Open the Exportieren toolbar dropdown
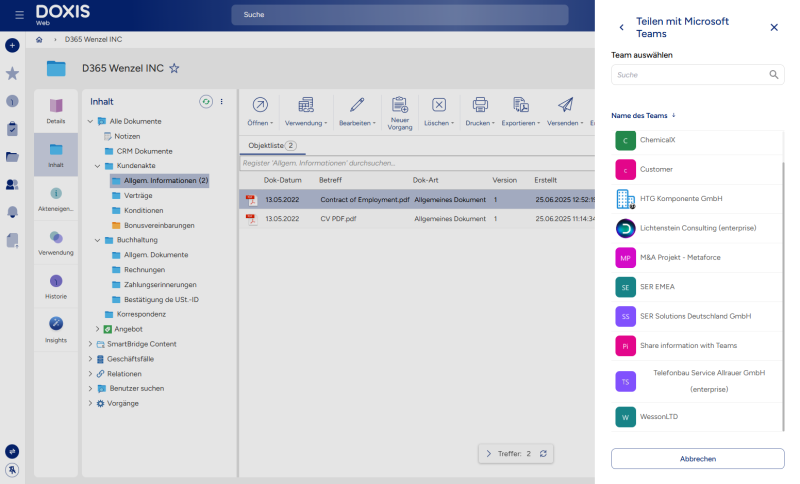800x484 pixels. point(520,111)
